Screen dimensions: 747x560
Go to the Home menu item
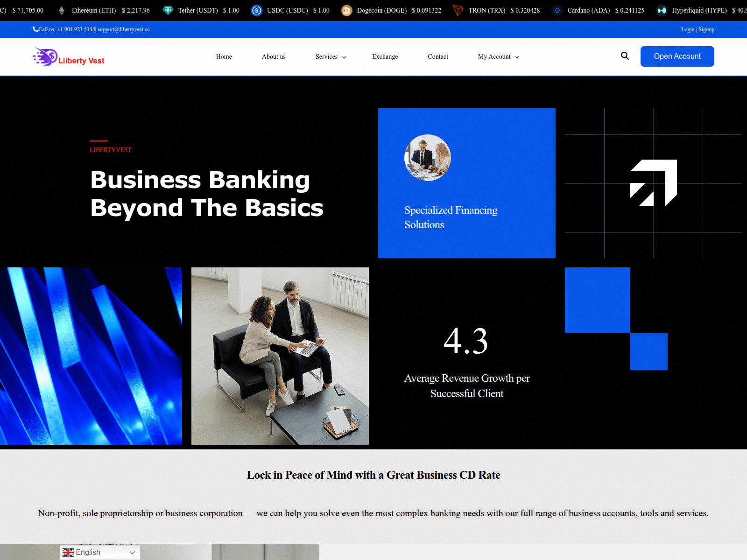tap(224, 56)
